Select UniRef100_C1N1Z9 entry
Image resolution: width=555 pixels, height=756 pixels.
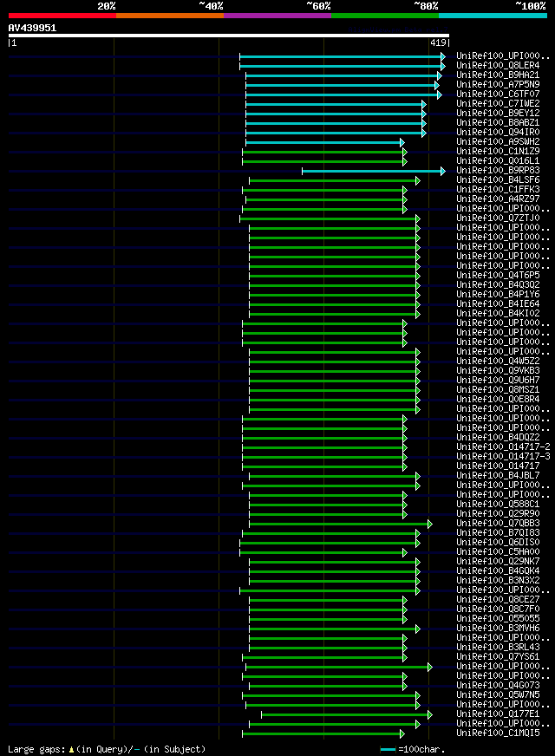click(x=498, y=152)
